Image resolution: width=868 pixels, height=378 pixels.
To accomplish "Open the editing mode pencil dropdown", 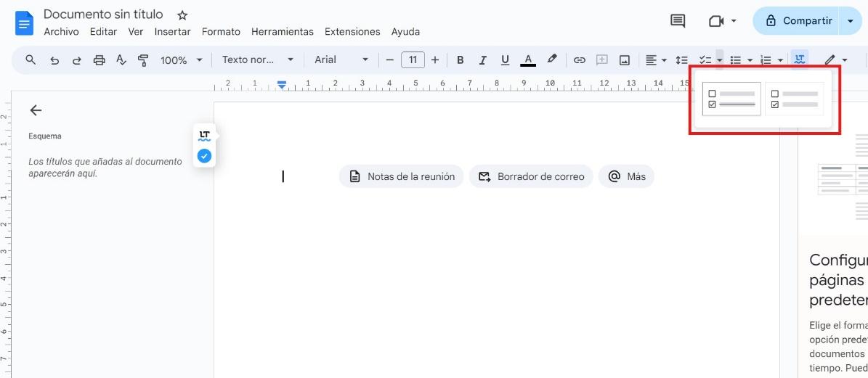I will click(836, 59).
